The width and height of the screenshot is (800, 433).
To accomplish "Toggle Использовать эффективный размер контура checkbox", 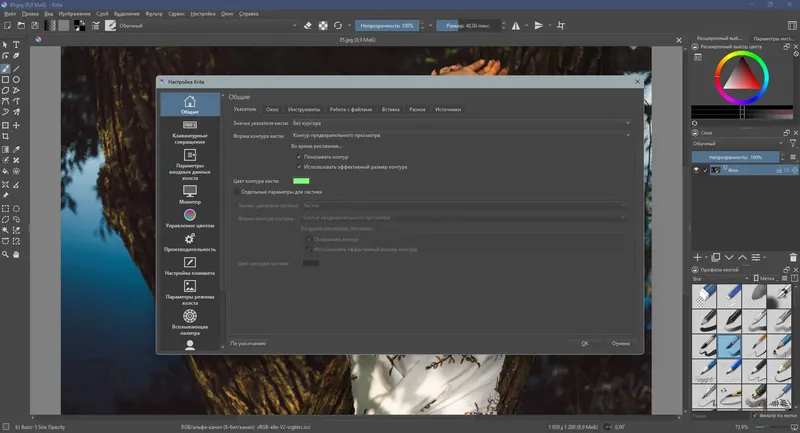I will point(299,167).
